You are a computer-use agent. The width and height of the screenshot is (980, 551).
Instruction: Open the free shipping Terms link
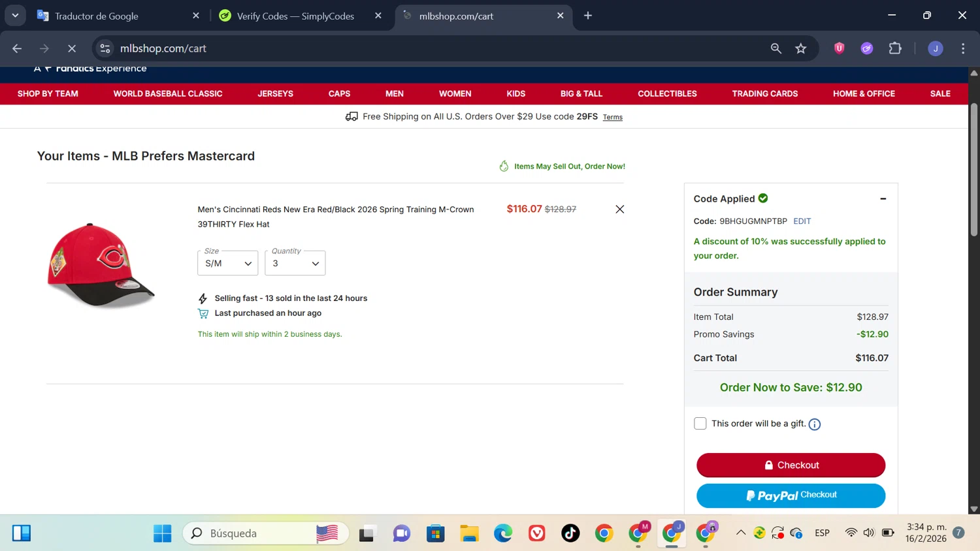612,118
